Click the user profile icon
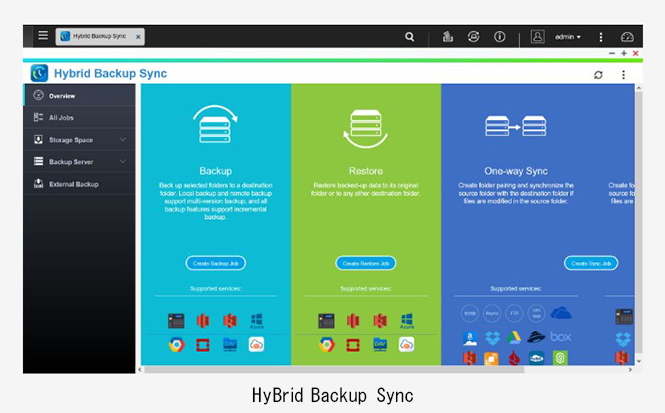 pos(537,36)
